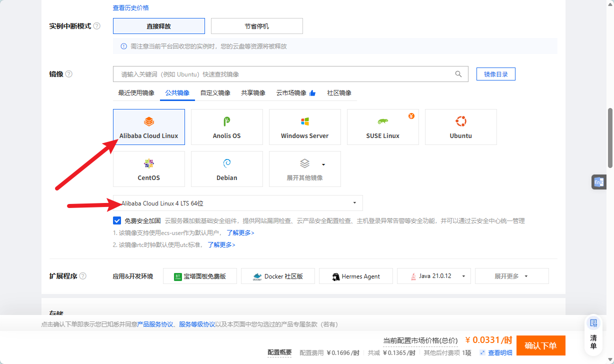Click the help icon next to 实例中断模式
Image resolution: width=614 pixels, height=364 pixels.
click(x=96, y=26)
